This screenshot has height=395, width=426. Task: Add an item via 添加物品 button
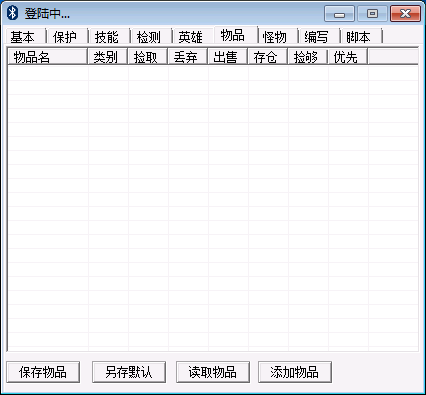295,372
